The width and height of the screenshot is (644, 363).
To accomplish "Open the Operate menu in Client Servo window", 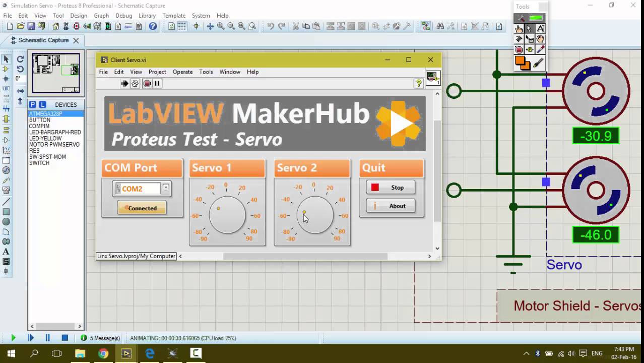I will tap(182, 72).
